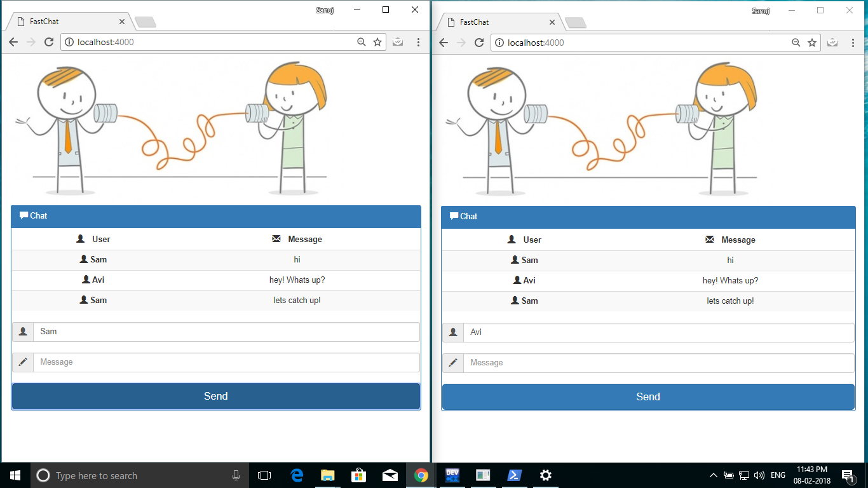The width and height of the screenshot is (868, 488).
Task: Show hidden system tray icons
Action: 714,475
